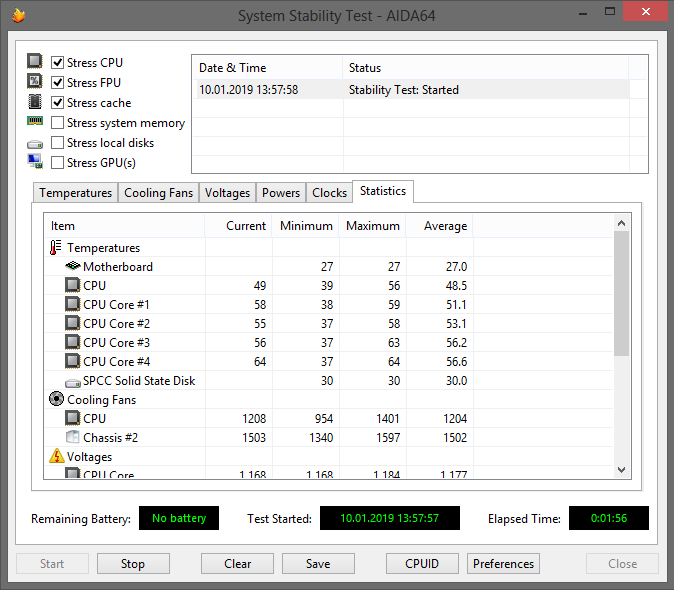
Task: Stop the running stability test
Action: click(133, 563)
